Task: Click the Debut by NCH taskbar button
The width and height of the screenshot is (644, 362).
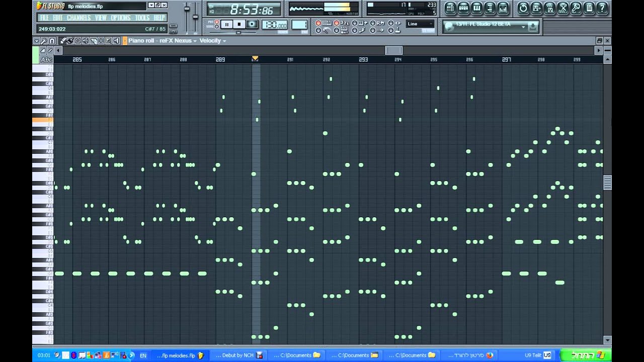Action: 238,355
